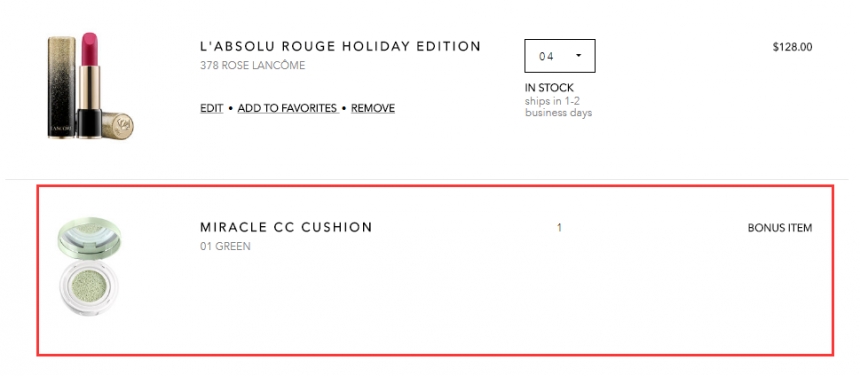Click the bonus item quantity 1
860x376 pixels.
pos(559,228)
